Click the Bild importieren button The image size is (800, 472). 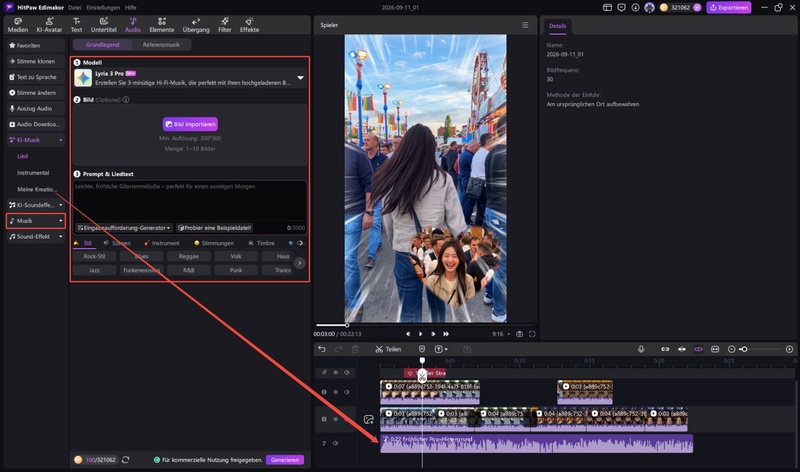point(190,124)
